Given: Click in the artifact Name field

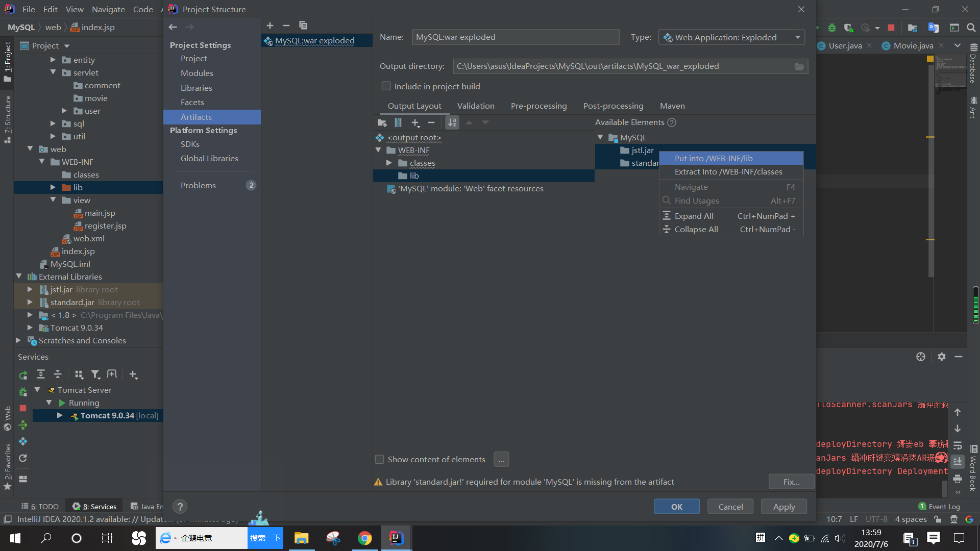Looking at the screenshot, I should [x=516, y=37].
